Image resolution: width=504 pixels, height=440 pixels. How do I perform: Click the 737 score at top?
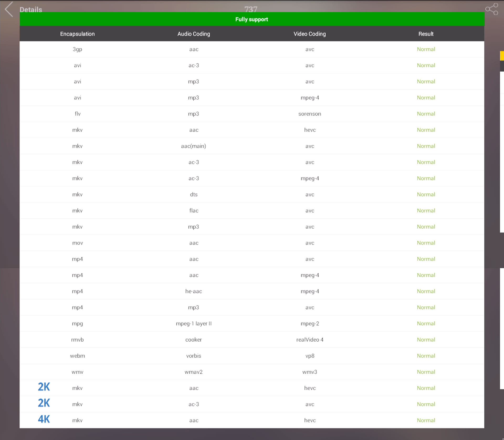251,9
